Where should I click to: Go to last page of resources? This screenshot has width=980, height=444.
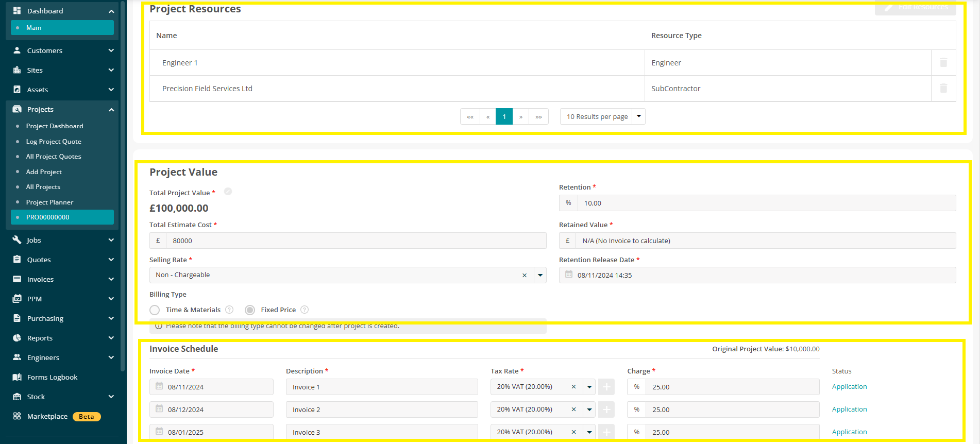pyautogui.click(x=538, y=116)
